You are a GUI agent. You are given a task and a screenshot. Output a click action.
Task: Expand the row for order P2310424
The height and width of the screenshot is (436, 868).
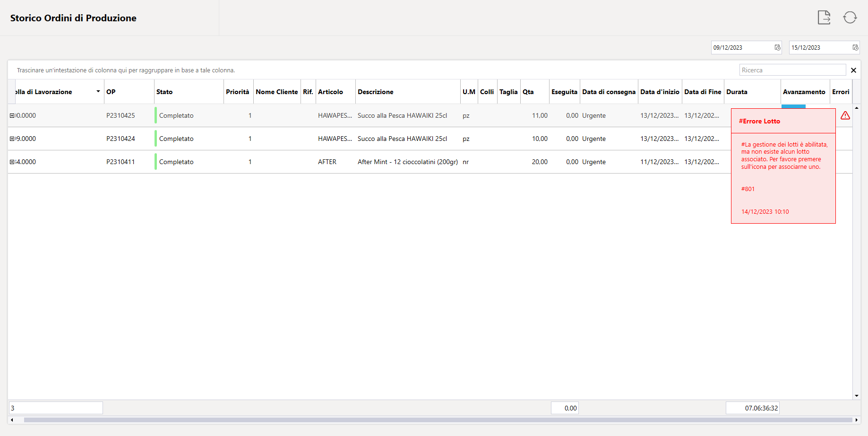(x=12, y=139)
